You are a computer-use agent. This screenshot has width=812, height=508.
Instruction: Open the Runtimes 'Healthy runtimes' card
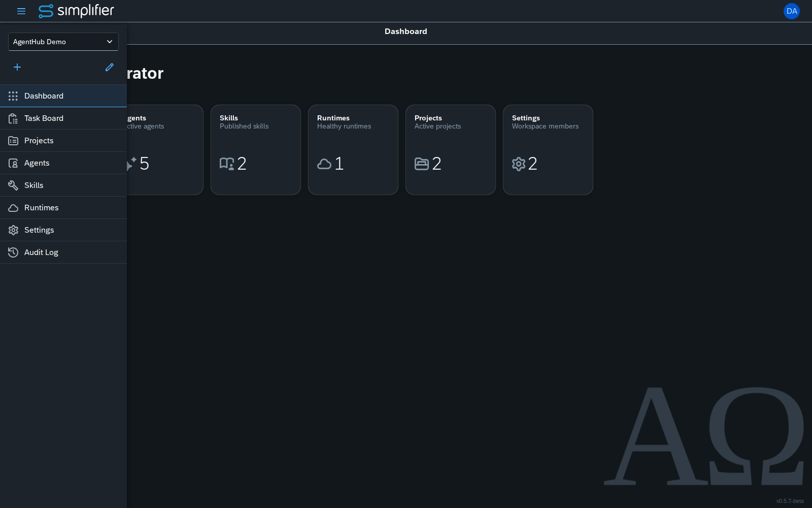tap(353, 150)
